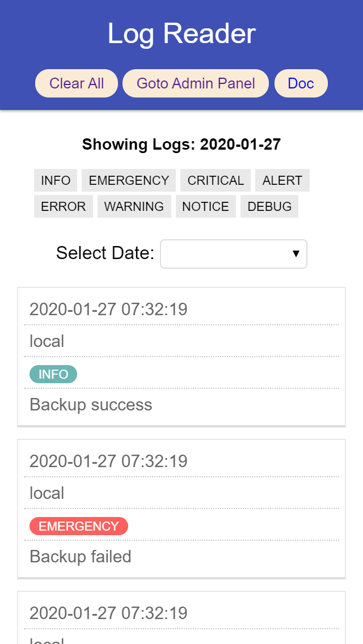Image resolution: width=363 pixels, height=644 pixels.
Task: Filter logs by CRITICAL level
Action: [x=216, y=180]
